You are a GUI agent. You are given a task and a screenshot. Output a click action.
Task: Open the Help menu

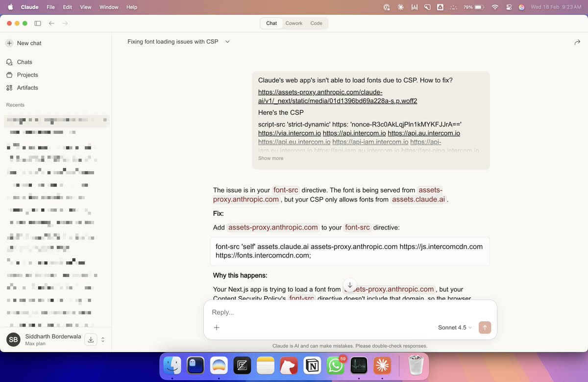(x=132, y=7)
